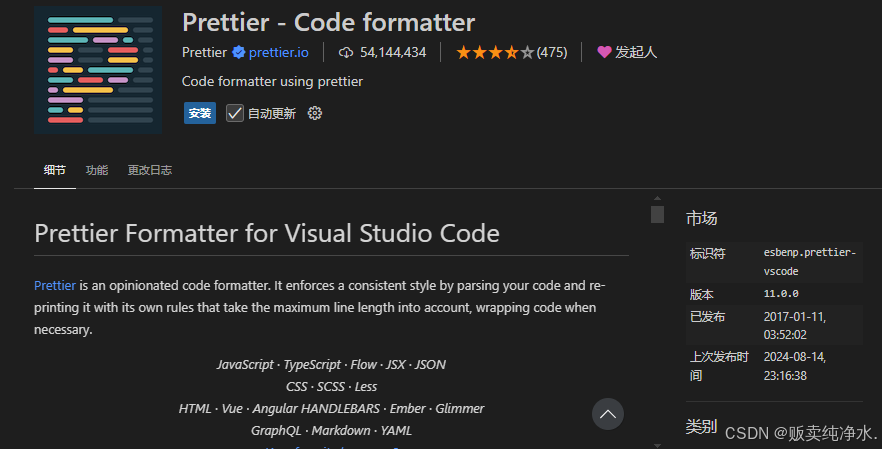
Task: Click the readme scrollbar thumb
Action: 658,214
